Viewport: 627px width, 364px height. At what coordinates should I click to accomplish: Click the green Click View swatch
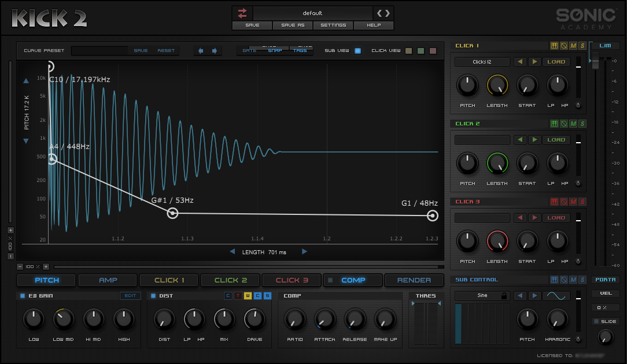coord(421,51)
